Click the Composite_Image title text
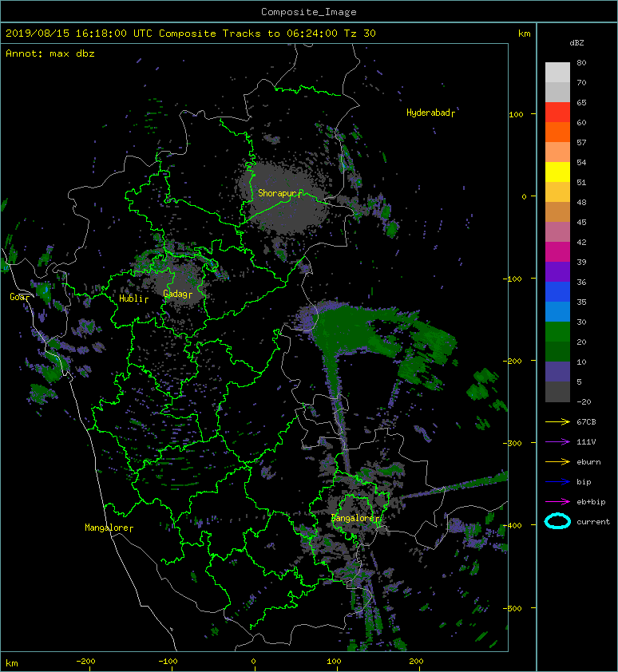Viewport: 618px width, 672px height. pos(309,12)
